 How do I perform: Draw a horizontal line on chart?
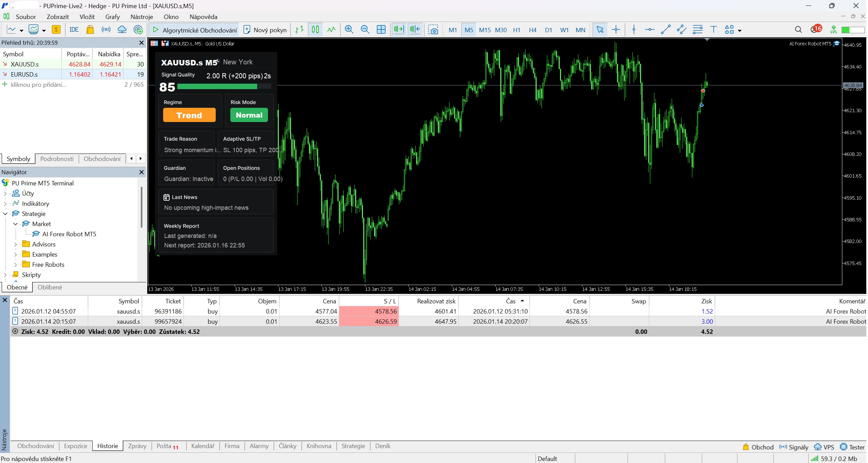tap(650, 30)
